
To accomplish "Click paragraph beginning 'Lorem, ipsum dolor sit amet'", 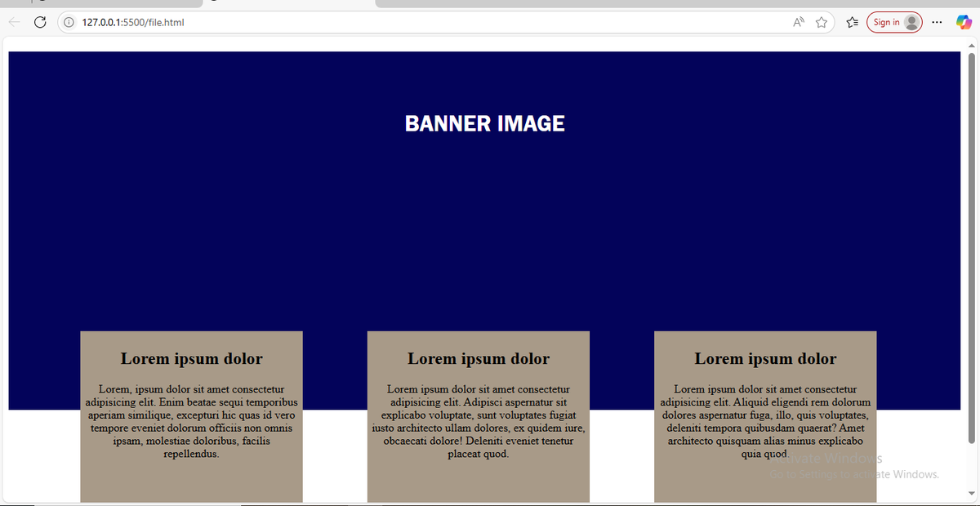I will (192, 422).
